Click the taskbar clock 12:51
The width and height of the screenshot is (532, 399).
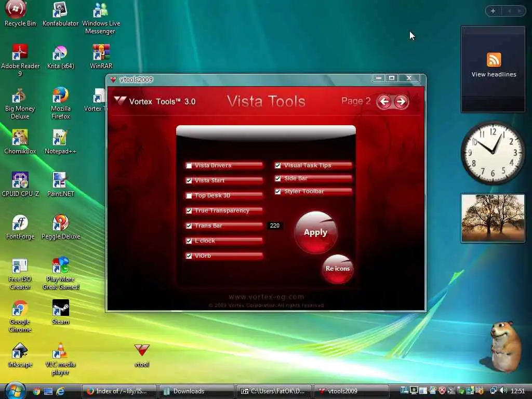(x=518, y=391)
